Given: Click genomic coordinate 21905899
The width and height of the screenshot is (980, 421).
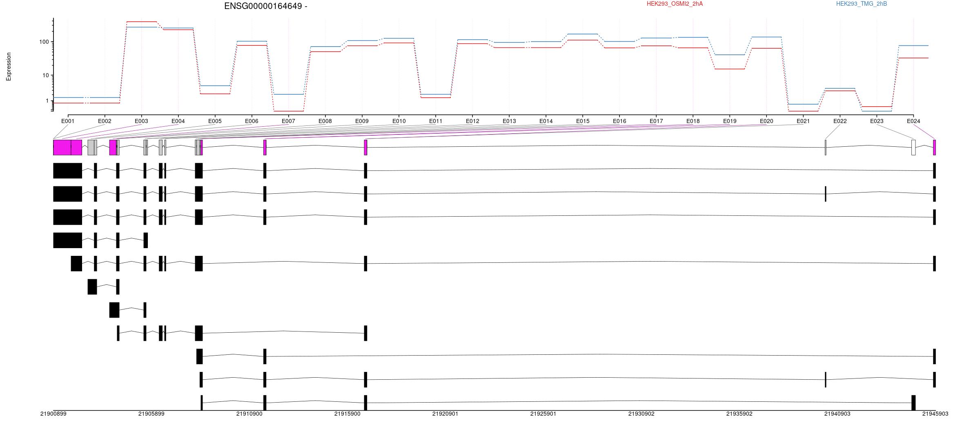Looking at the screenshot, I should pyautogui.click(x=151, y=414).
